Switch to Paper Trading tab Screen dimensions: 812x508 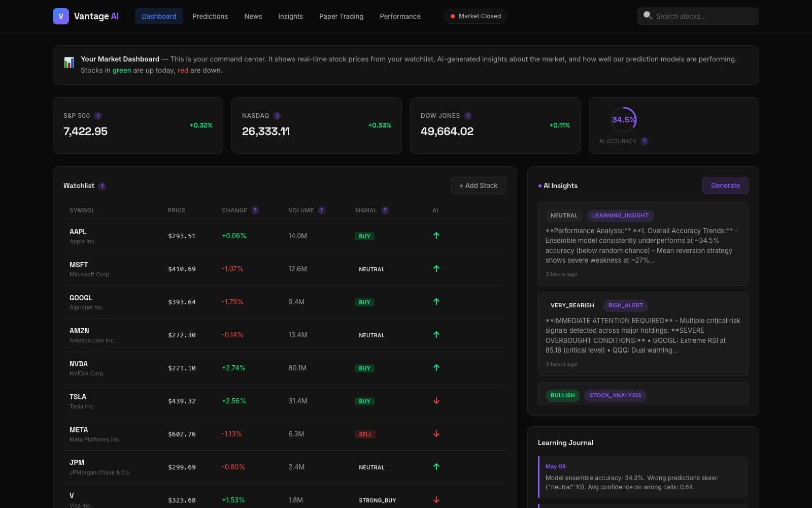341,16
